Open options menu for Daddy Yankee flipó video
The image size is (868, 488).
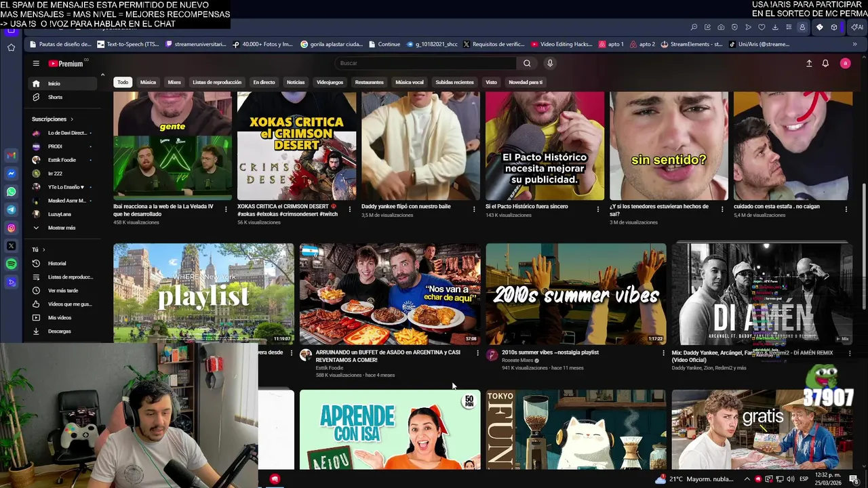[474, 209]
